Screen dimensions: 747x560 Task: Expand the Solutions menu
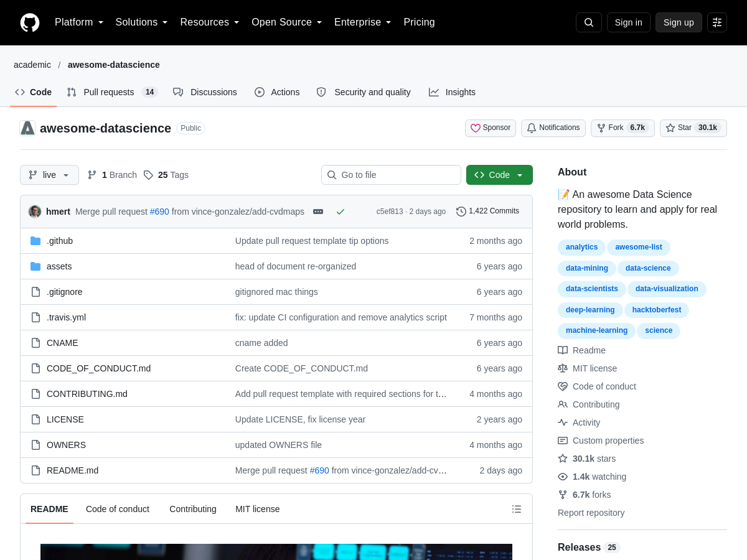pyautogui.click(x=142, y=22)
